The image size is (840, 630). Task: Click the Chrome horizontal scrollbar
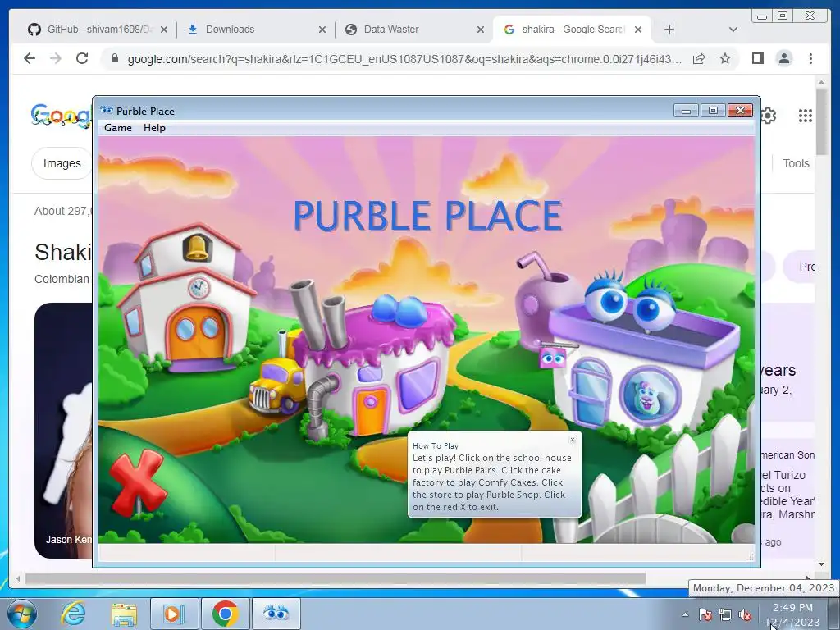pos(336,578)
